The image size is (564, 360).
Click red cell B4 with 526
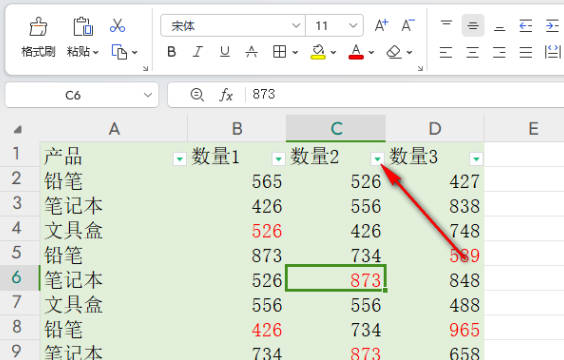pyautogui.click(x=237, y=230)
